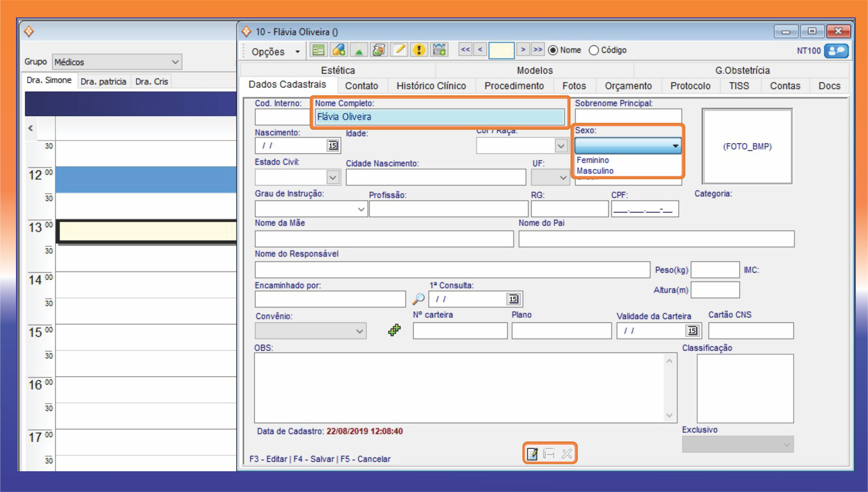Choose Feminino in Sexo dropdown list
This screenshot has width=868, height=492.
coord(593,160)
